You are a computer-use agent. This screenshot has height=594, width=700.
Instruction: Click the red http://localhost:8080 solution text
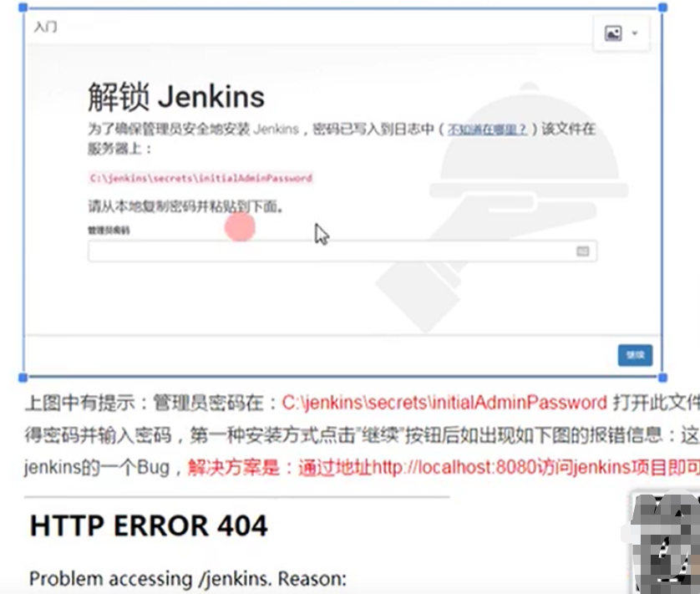[444, 468]
